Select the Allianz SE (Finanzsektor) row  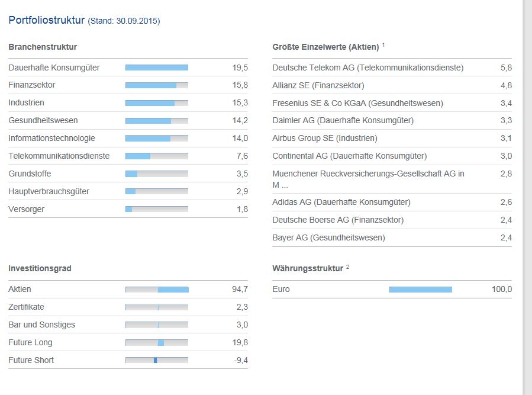(x=318, y=85)
